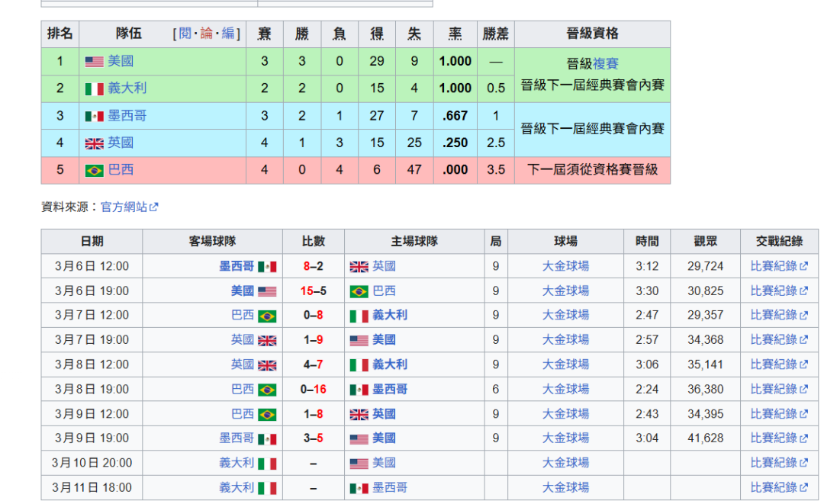Click the Brazil flag in standings rank 5
Viewport: 824px width, 504px height.
[94, 171]
